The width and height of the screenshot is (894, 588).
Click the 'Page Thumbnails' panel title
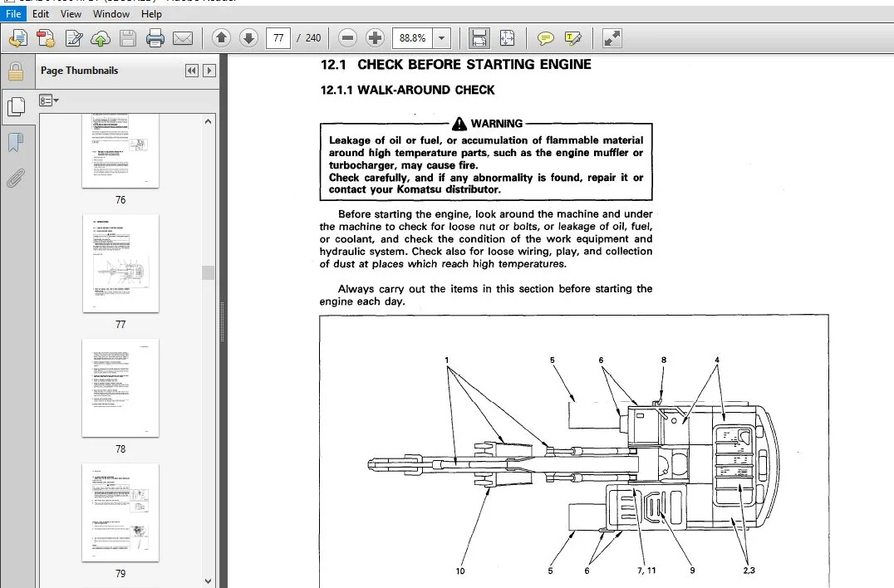coord(79,71)
